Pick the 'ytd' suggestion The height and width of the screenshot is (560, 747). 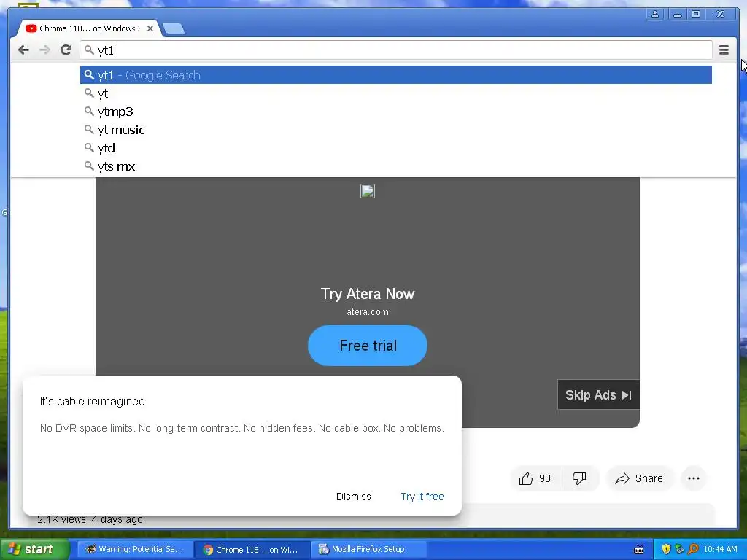click(396, 148)
